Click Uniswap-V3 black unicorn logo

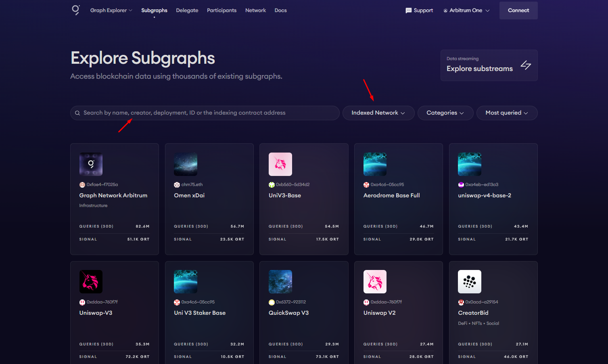click(x=91, y=282)
